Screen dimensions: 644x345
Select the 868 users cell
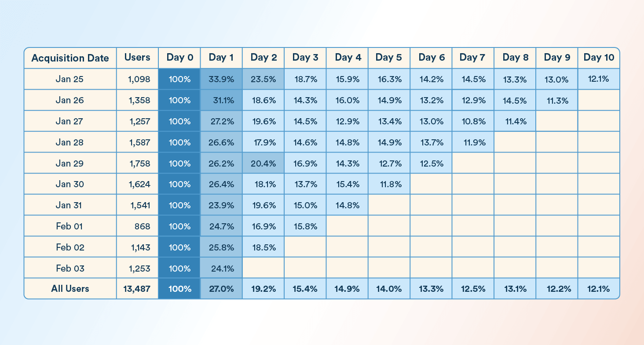[137, 226]
